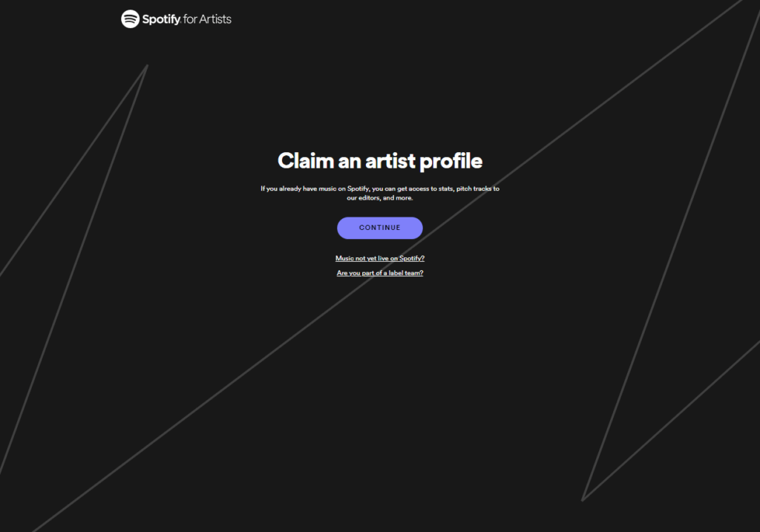Click the word "profile" in the heading
760x532 pixels.
pos(451,161)
